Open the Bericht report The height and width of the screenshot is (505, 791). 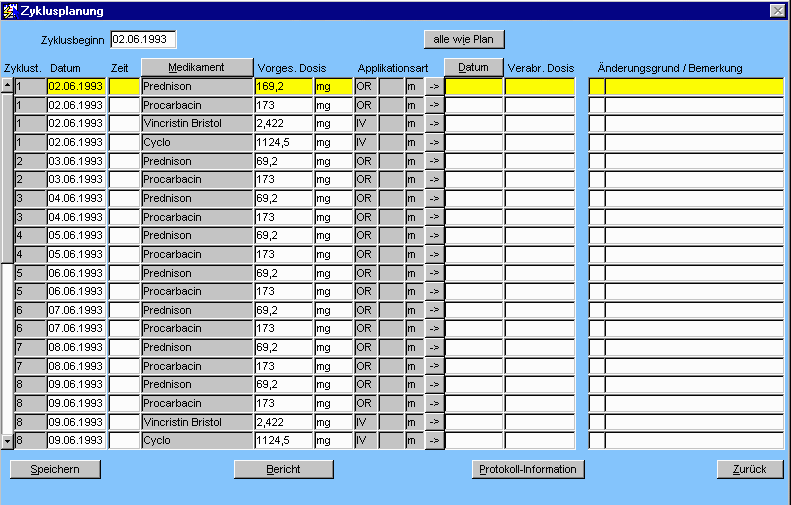click(283, 469)
